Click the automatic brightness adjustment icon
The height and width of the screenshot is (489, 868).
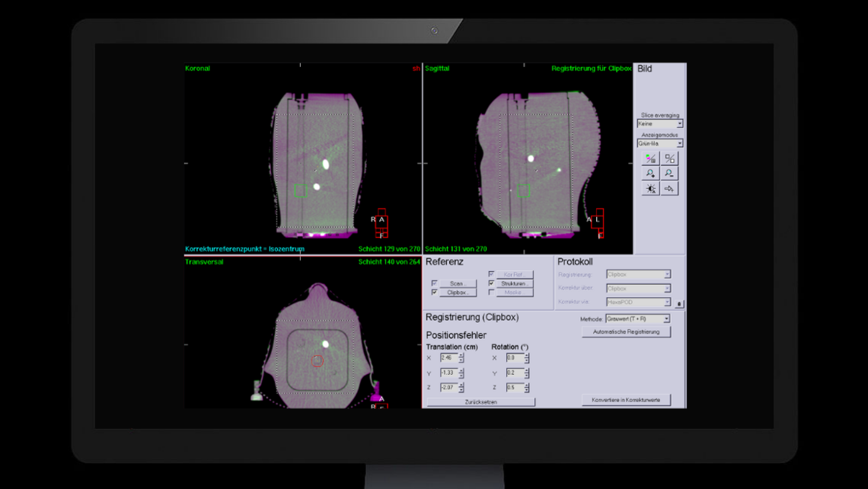pyautogui.click(x=650, y=188)
